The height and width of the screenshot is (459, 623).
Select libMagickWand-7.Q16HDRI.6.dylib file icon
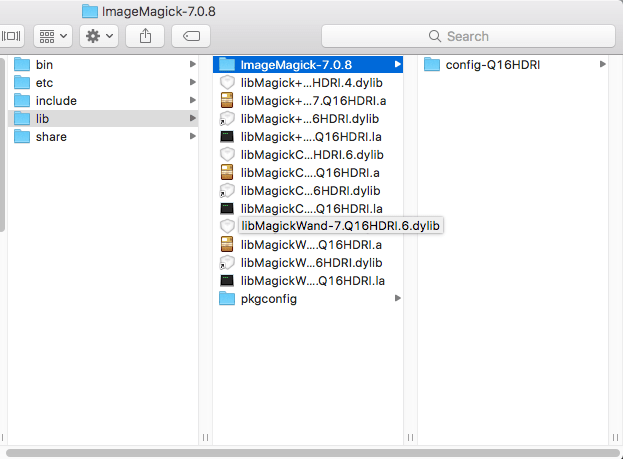tap(227, 226)
